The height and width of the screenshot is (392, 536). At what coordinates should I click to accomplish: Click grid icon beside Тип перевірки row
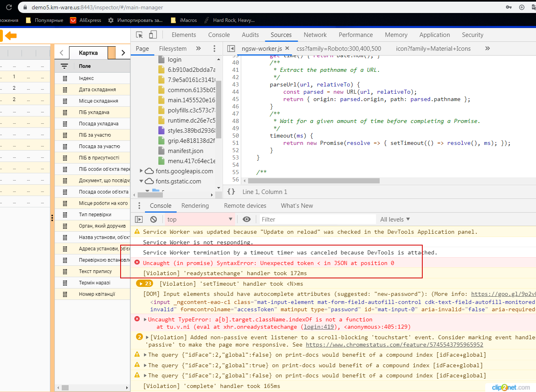65,215
